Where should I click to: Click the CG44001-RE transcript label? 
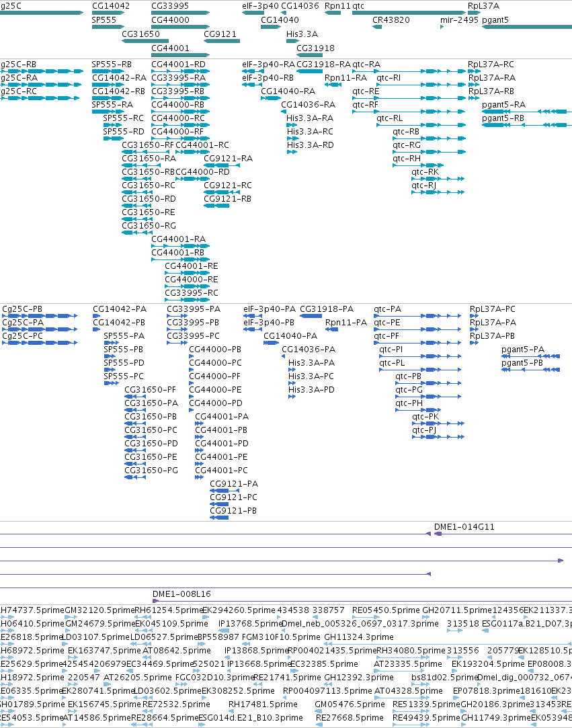tap(192, 266)
